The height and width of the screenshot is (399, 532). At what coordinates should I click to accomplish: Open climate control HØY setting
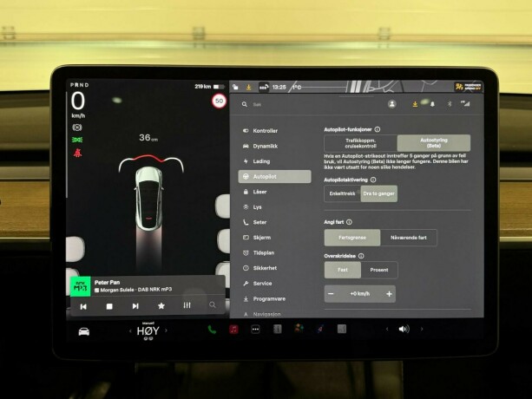click(x=148, y=331)
